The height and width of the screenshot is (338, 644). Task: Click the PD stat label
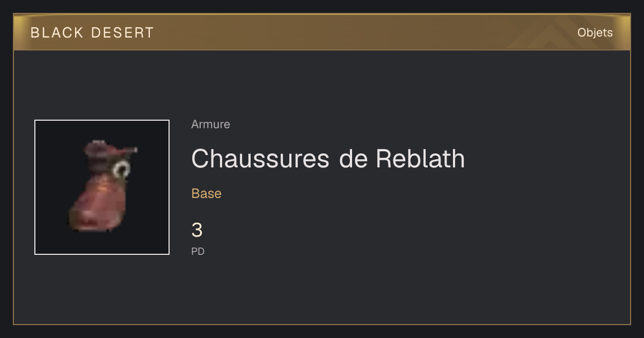click(198, 251)
